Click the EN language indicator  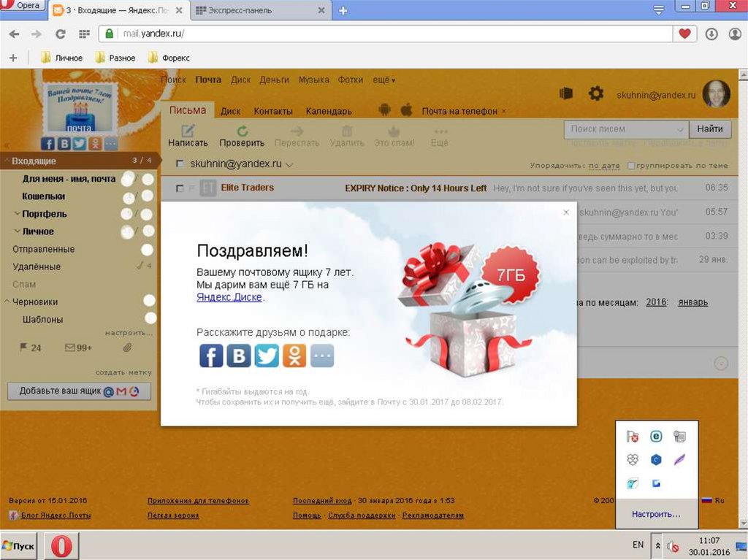click(638, 545)
